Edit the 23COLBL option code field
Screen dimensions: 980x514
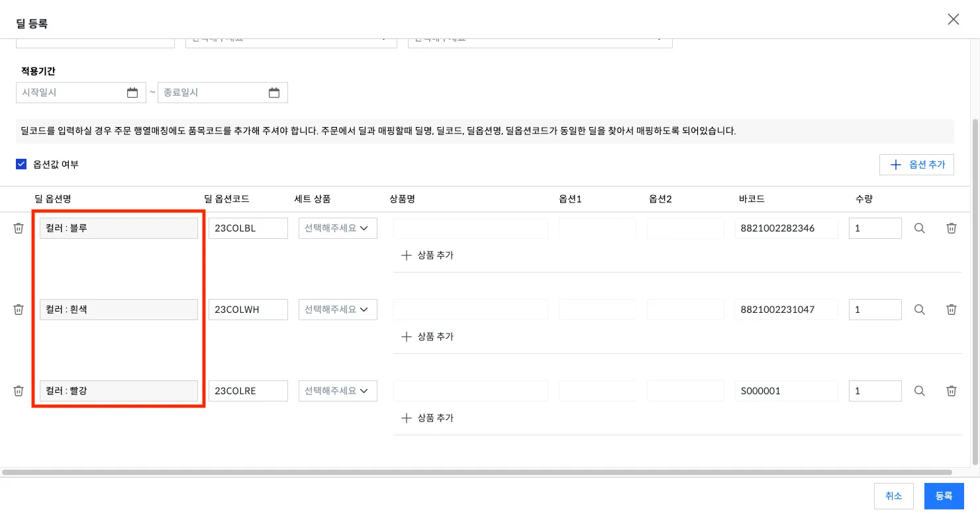(248, 228)
